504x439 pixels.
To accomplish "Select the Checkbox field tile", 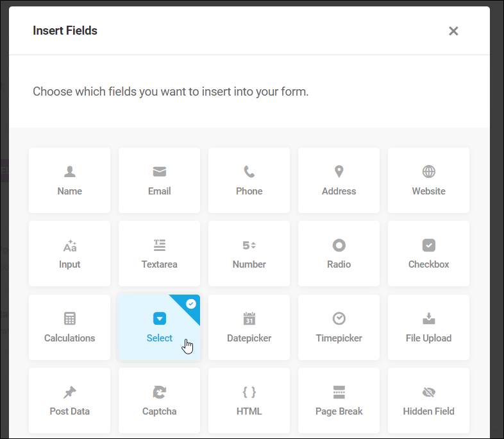I will click(428, 254).
